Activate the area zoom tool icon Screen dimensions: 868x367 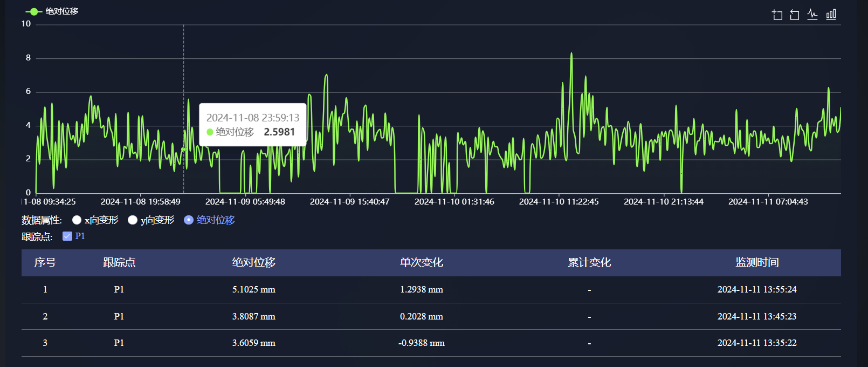coord(777,15)
